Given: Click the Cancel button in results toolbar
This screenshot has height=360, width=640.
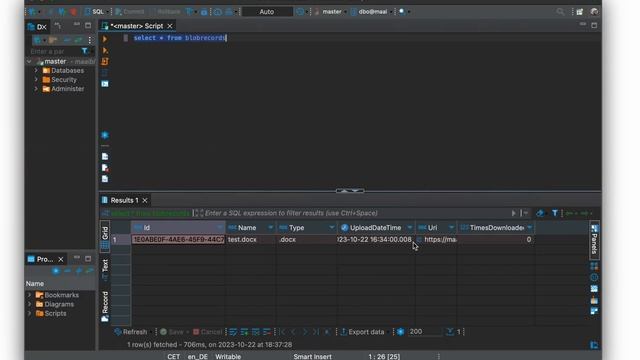Looking at the screenshot, I should tap(207, 332).
